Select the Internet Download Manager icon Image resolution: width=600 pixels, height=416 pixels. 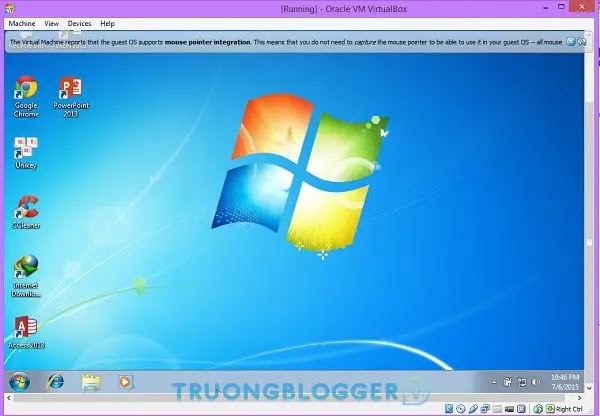click(26, 276)
